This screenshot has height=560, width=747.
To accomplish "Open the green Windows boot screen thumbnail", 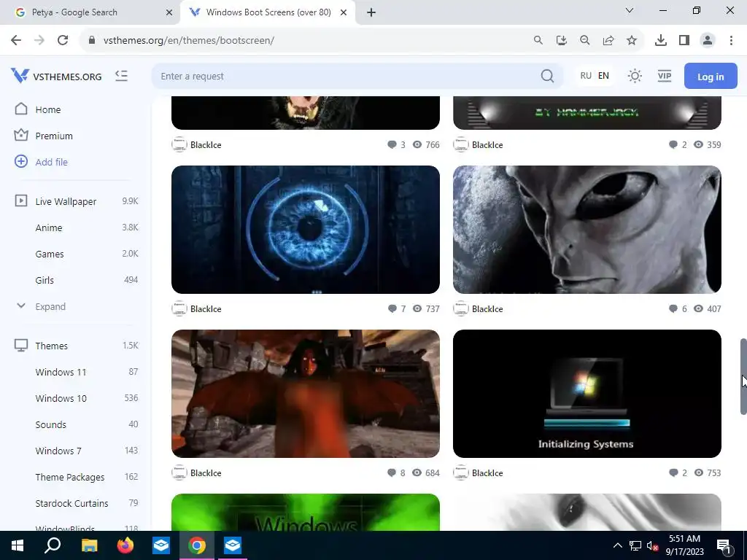I will 306,512.
